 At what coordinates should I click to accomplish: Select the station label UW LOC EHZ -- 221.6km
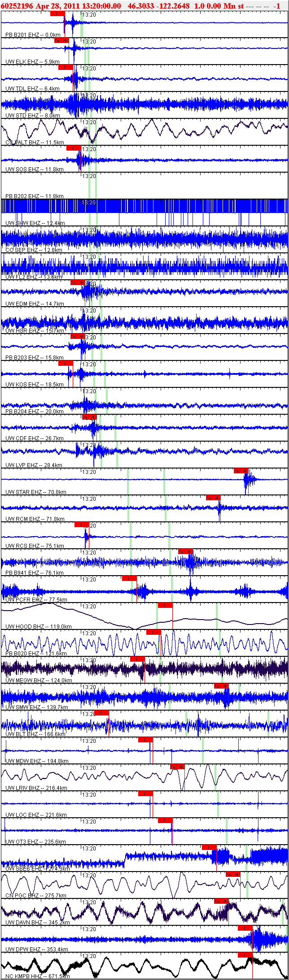pos(36,815)
